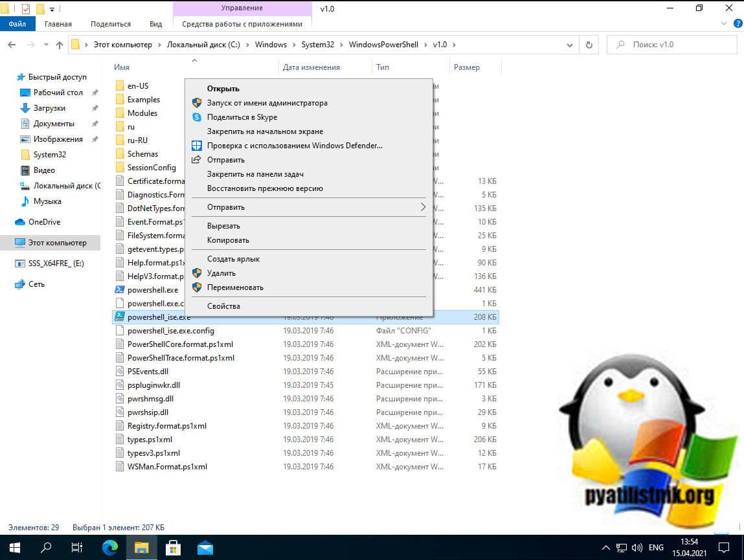Open Загрузки folder in sidebar
Screen dimensions: 744x560
coord(49,108)
